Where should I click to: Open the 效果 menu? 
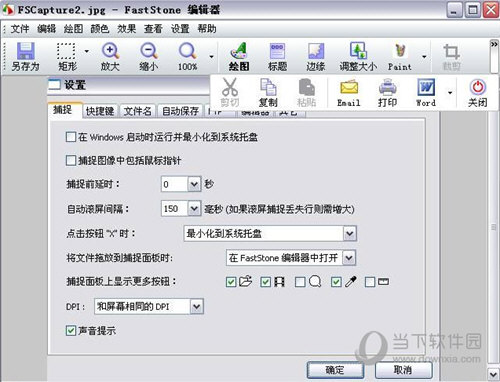tap(127, 29)
